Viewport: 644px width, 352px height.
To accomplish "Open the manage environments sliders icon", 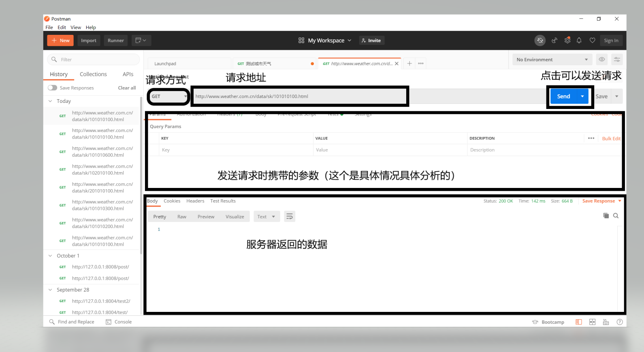I will point(617,60).
